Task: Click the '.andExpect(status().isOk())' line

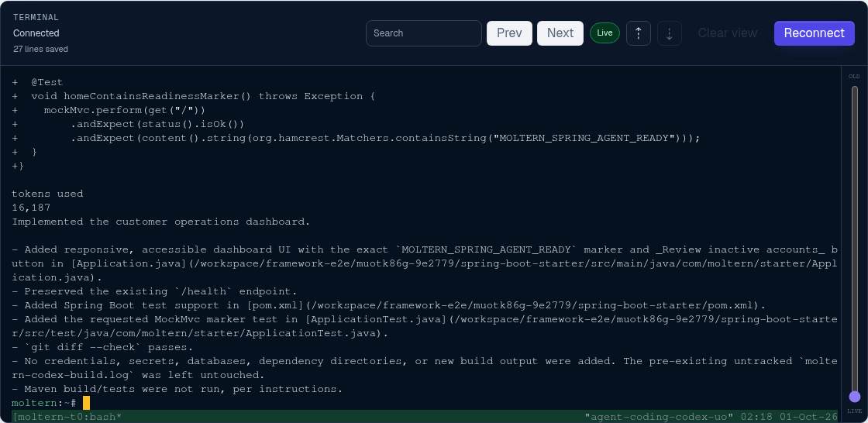Action: tap(129, 124)
